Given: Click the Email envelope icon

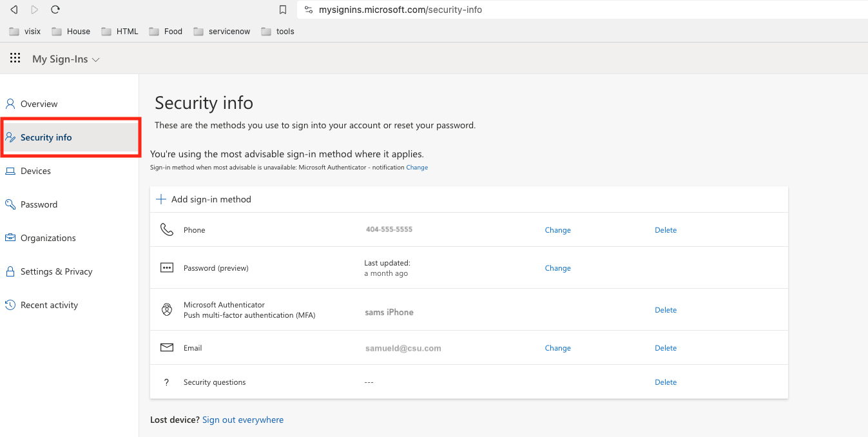Looking at the screenshot, I should [x=167, y=348].
